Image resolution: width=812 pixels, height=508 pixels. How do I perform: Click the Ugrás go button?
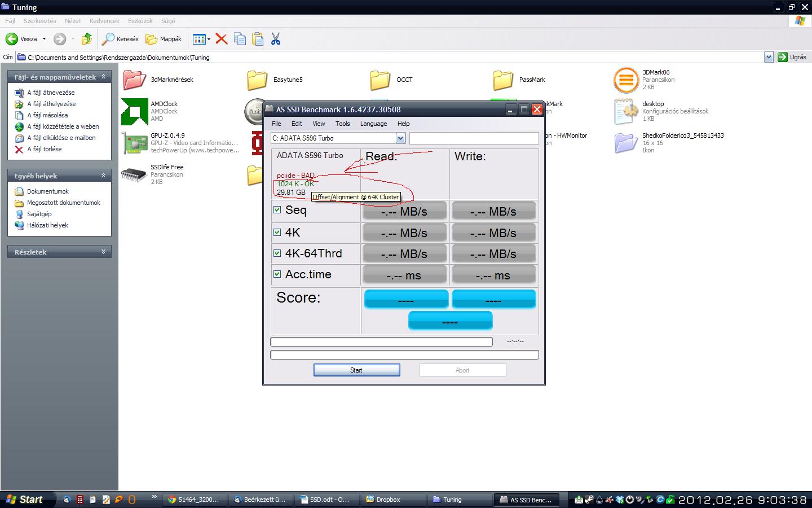(x=792, y=57)
